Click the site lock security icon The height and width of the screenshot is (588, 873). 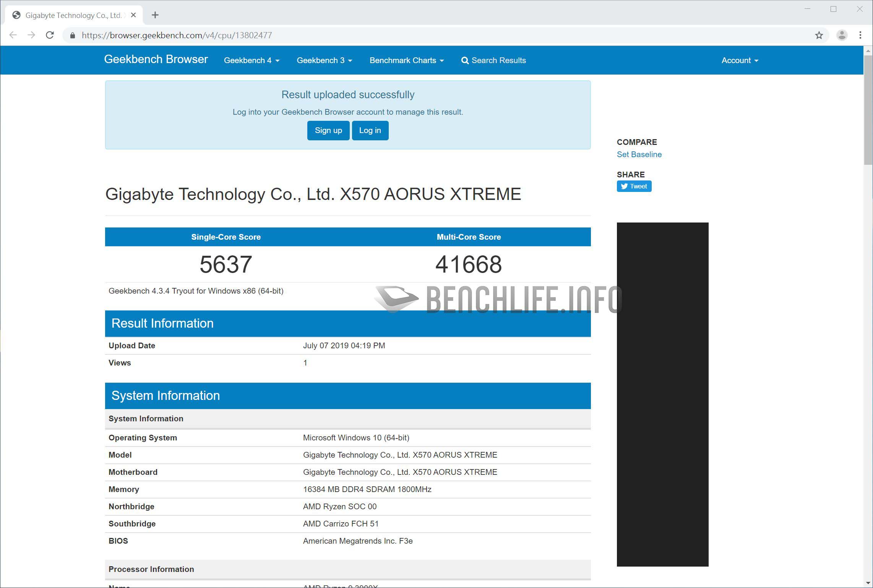point(73,35)
